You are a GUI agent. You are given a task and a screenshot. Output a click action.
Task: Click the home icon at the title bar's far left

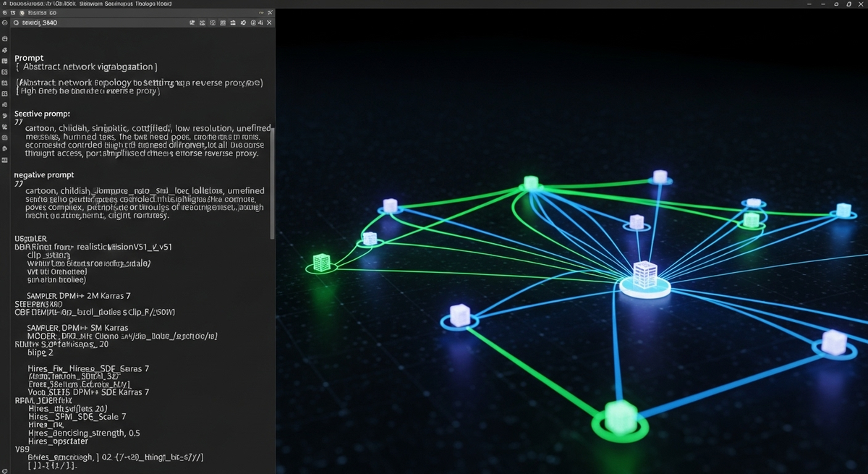[x=4, y=4]
